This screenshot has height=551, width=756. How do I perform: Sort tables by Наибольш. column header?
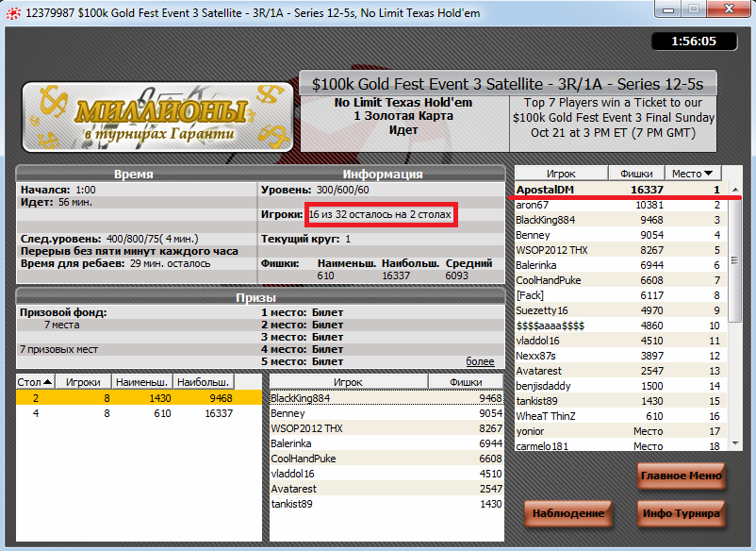(203, 382)
